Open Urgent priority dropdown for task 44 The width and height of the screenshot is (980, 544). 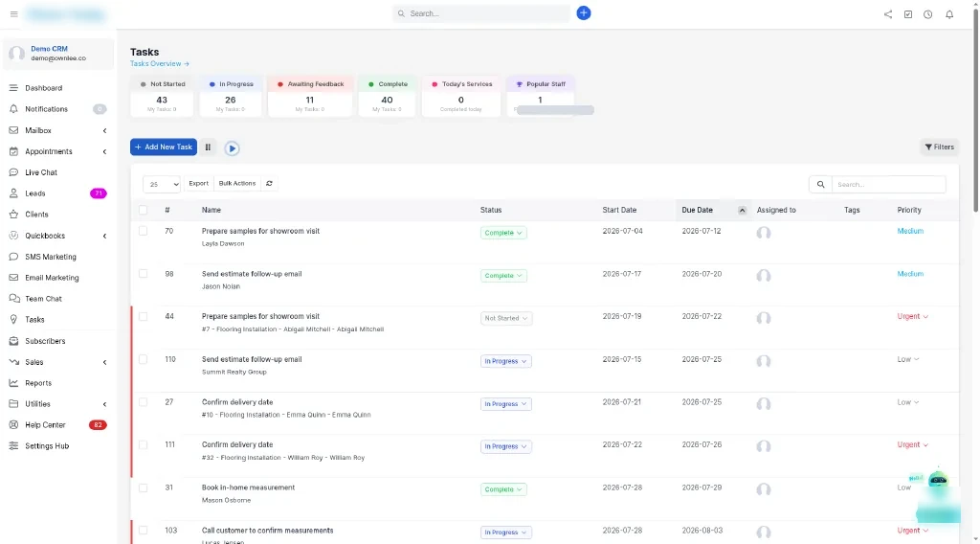point(912,316)
